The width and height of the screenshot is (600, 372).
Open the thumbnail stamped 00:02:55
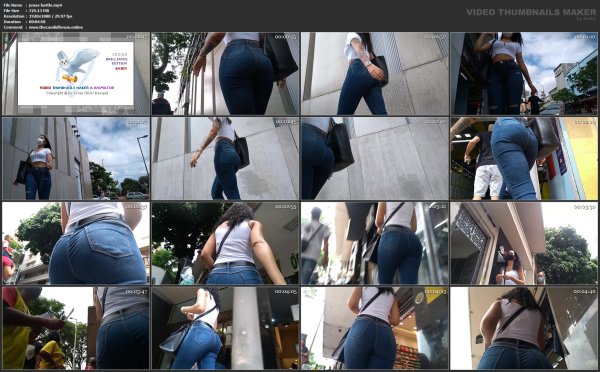point(225,243)
